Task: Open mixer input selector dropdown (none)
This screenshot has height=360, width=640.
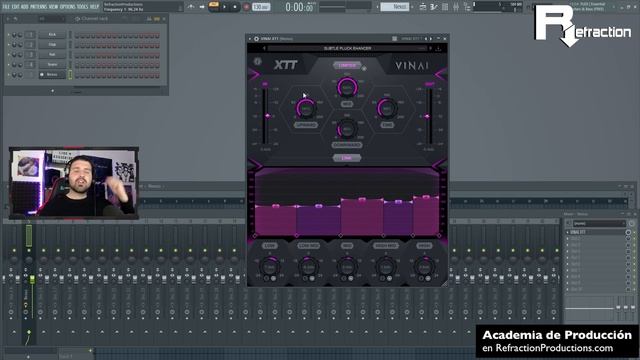Action: (599, 223)
